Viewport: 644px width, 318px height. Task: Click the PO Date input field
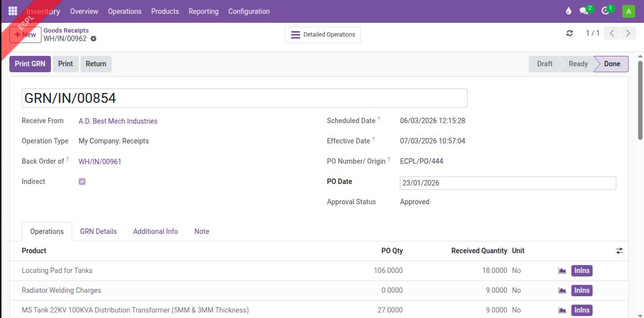coord(507,183)
